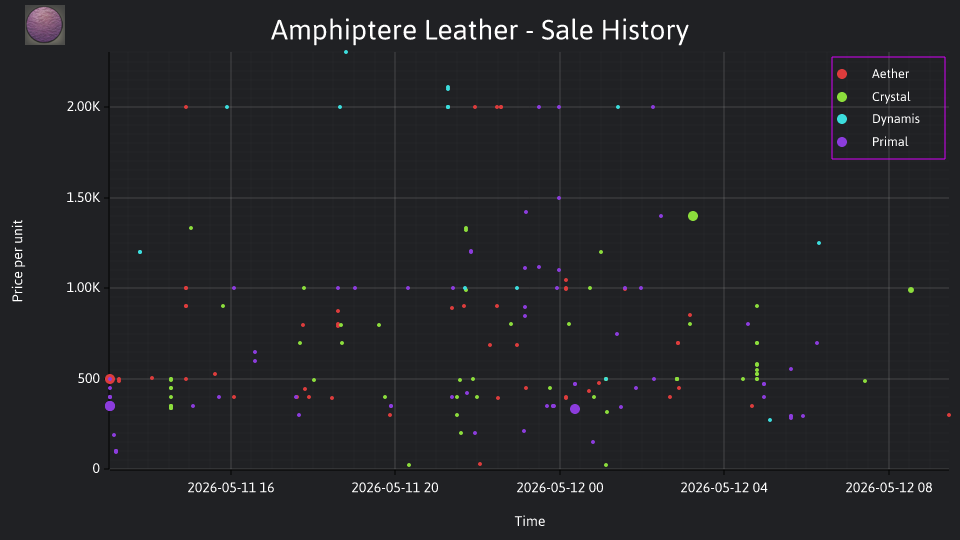Screen dimensions: 960x540
Task: Click the 2026-05-12 00 time axis label
Action: pyautogui.click(x=560, y=488)
